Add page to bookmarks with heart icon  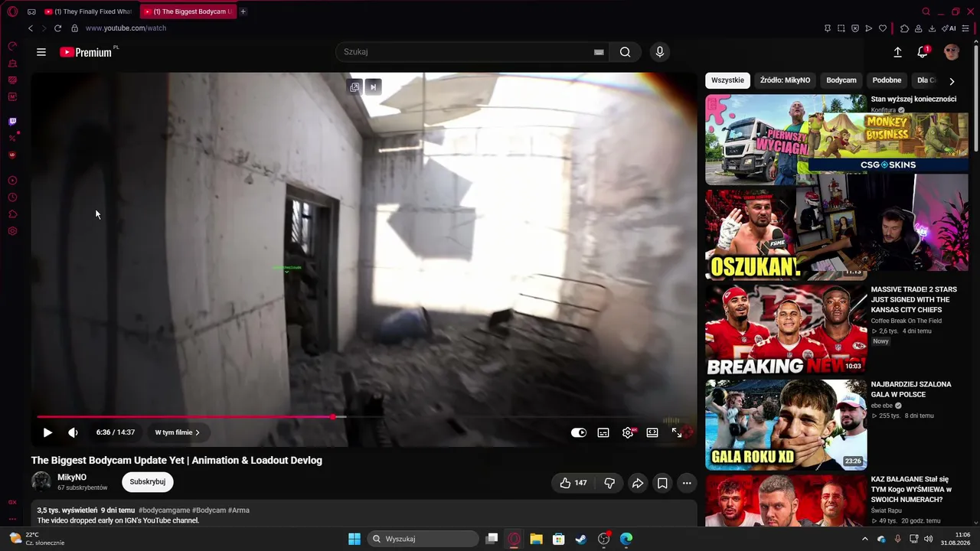coord(883,28)
